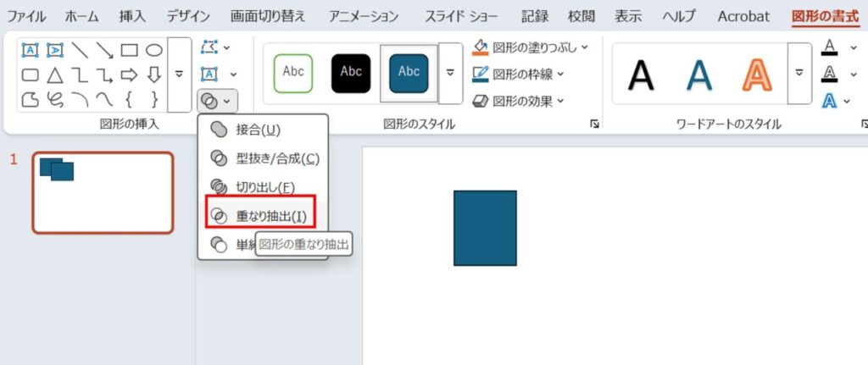Open the text box dropdown arrow
Viewport: 868px width, 365px height.
point(233,75)
